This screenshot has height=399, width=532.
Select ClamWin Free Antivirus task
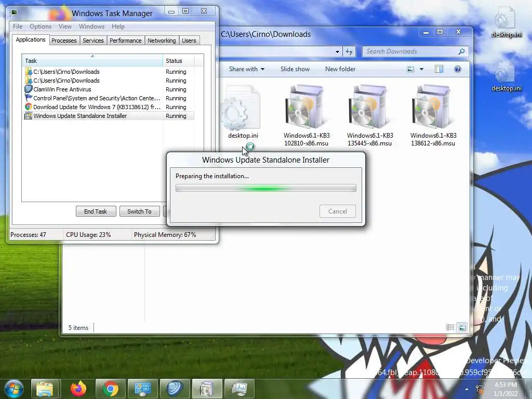tap(109, 89)
